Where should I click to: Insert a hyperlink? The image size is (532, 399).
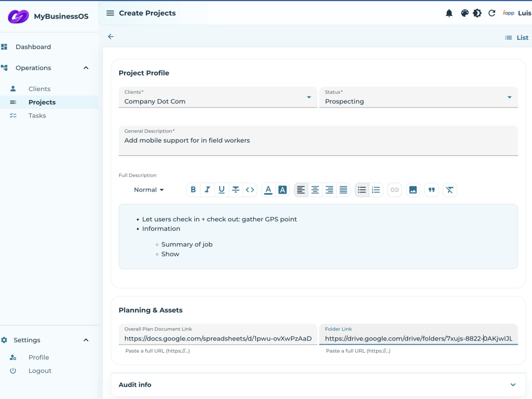(x=394, y=190)
